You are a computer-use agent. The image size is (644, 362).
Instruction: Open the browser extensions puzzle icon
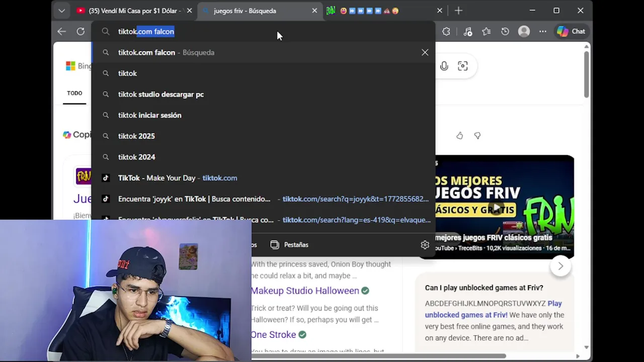[446, 31]
